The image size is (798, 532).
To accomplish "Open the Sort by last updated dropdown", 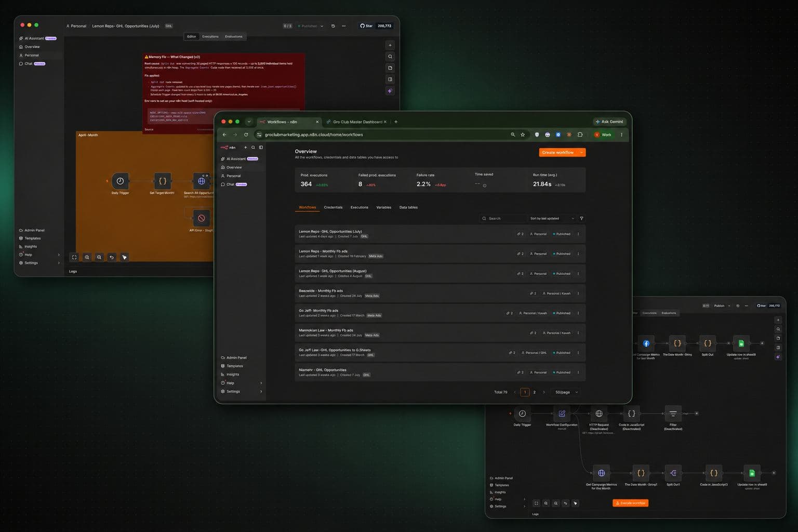I will 552,218.
